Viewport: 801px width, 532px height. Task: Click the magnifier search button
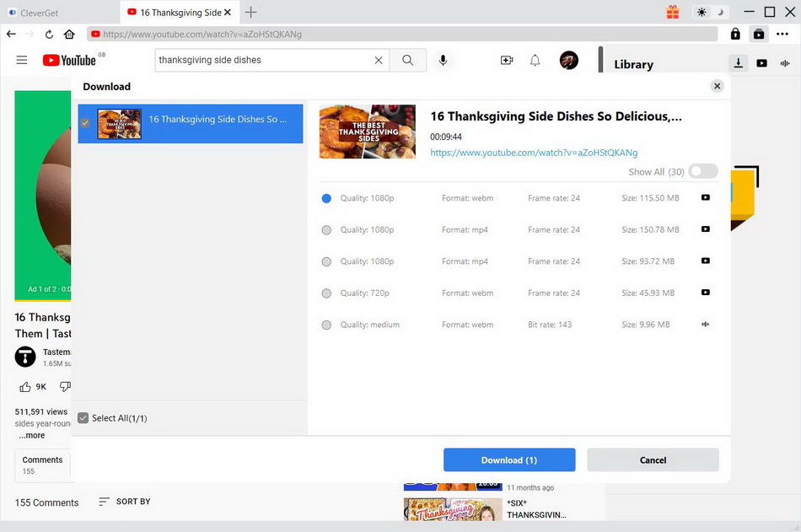click(407, 61)
